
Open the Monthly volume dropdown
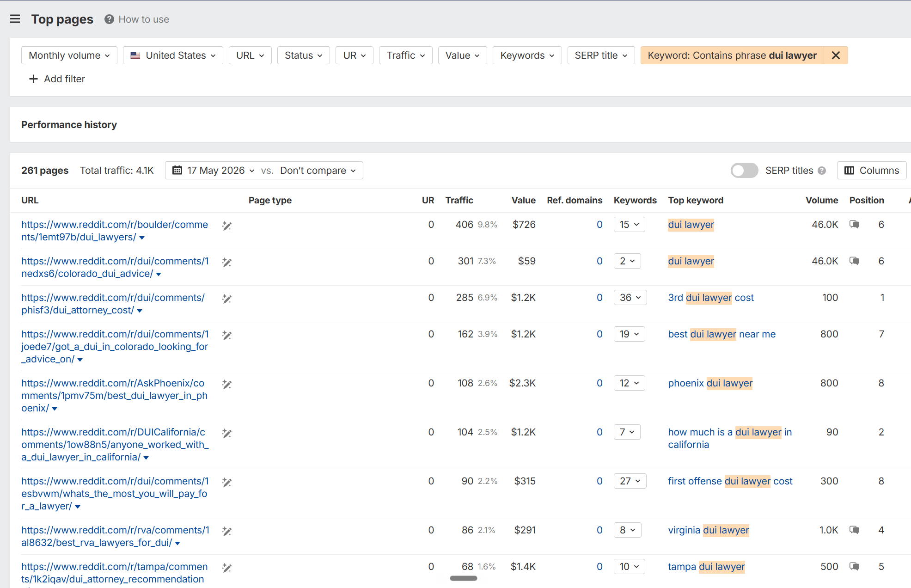coord(69,55)
